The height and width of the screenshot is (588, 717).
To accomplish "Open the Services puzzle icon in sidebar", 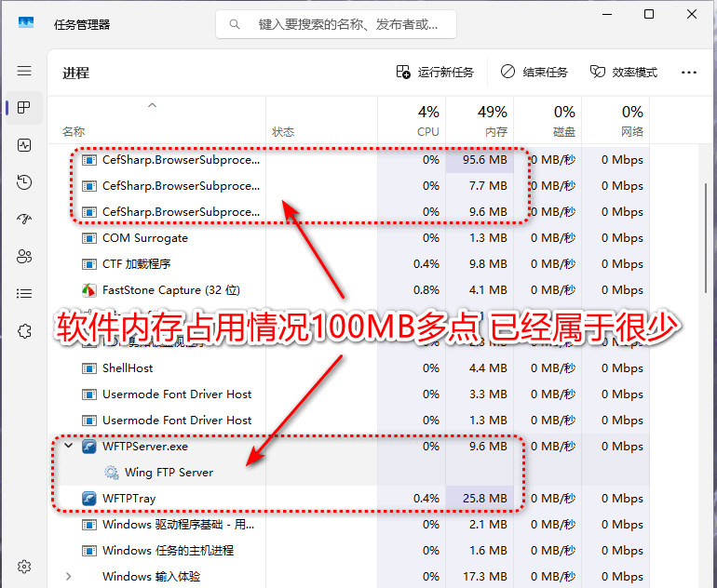I will 24,331.
